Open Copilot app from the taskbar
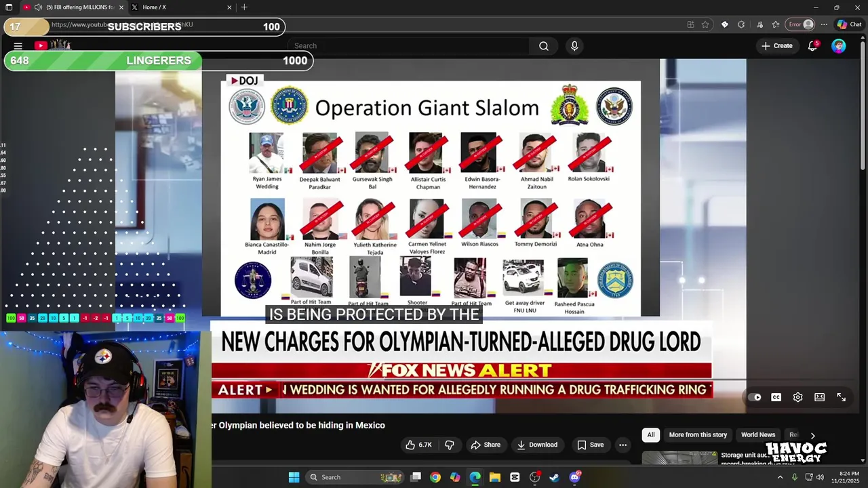This screenshot has height=488, width=868. [455, 477]
